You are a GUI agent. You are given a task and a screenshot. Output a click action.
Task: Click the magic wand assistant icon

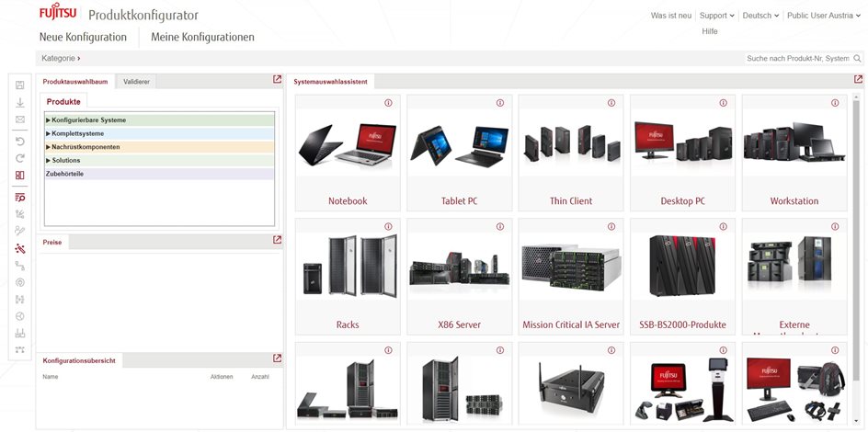coord(20,248)
